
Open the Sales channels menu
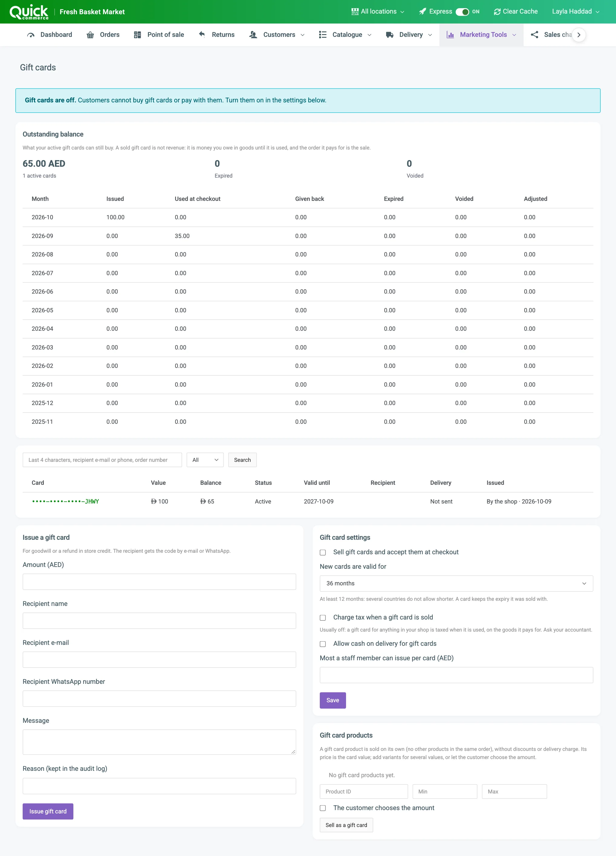(x=551, y=35)
